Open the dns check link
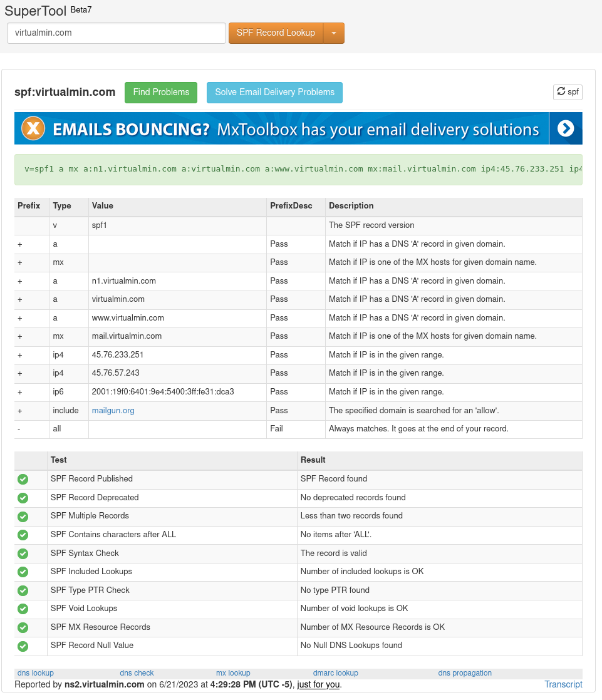The height and width of the screenshot is (700, 602). coord(137,672)
